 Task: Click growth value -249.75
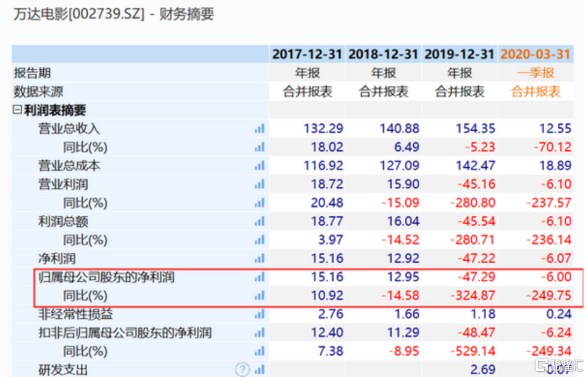pos(549,296)
